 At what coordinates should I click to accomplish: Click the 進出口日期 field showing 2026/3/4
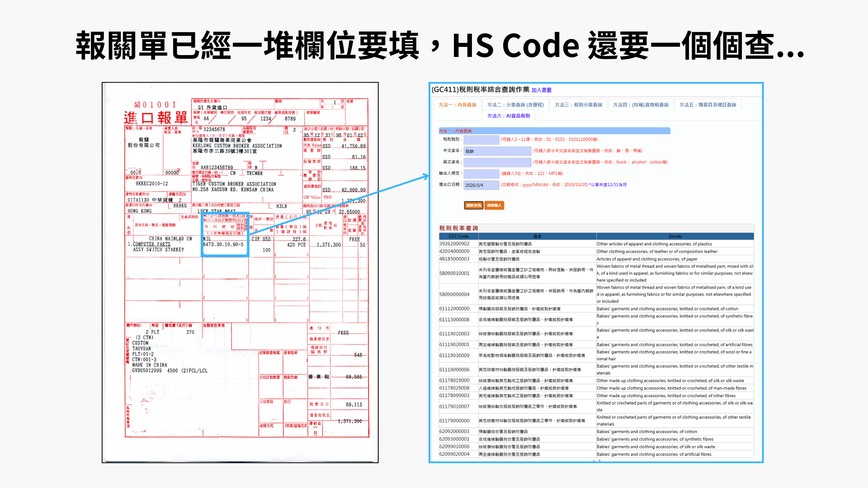click(481, 185)
